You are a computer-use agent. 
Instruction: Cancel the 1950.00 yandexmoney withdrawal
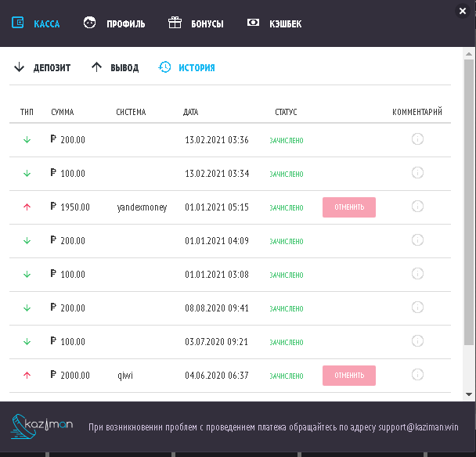pos(349,207)
